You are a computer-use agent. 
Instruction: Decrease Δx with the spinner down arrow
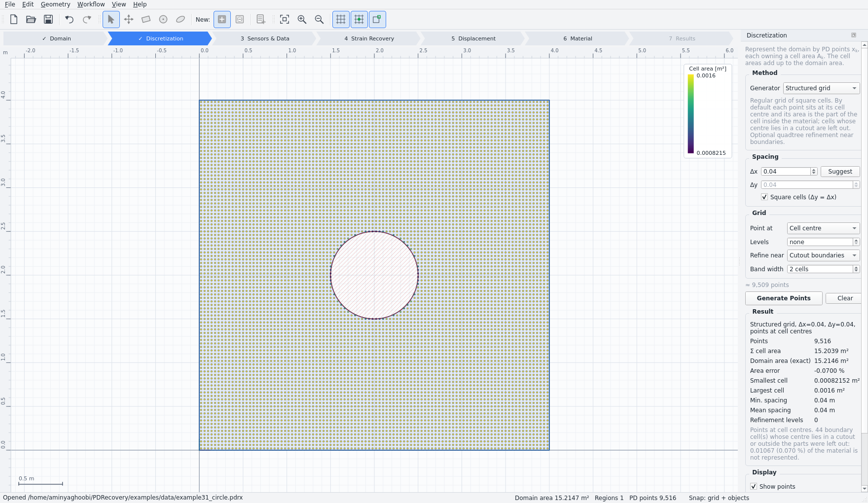click(814, 174)
